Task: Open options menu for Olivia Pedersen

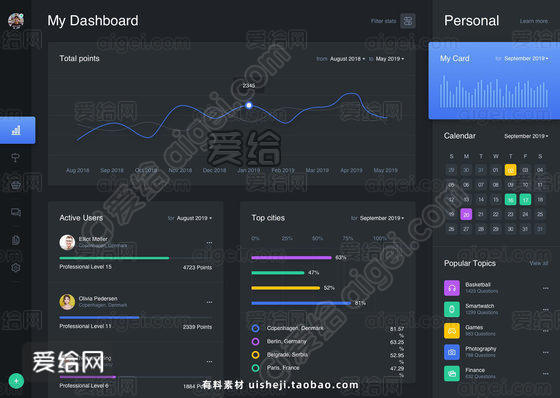Action: pos(209,302)
